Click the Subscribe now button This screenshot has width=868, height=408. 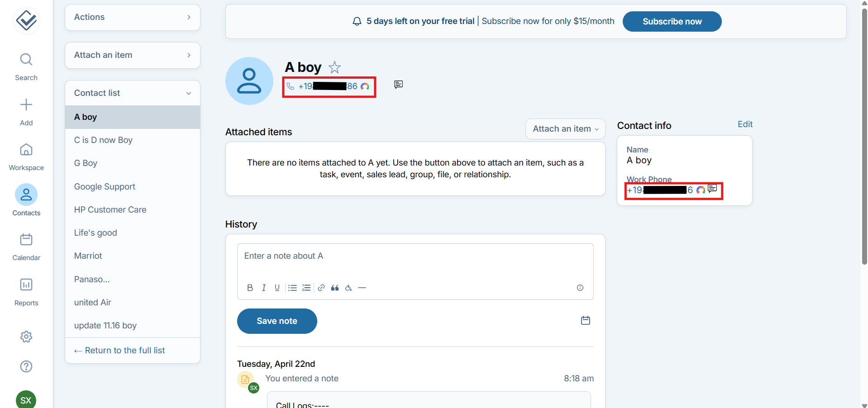tap(672, 21)
